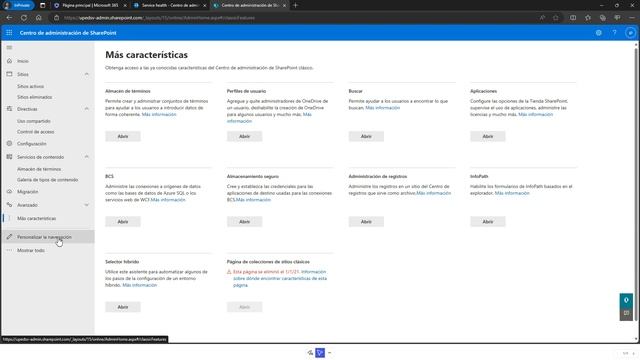Reload the page with refresh icon
This screenshot has height=360, width=640.
point(24,18)
